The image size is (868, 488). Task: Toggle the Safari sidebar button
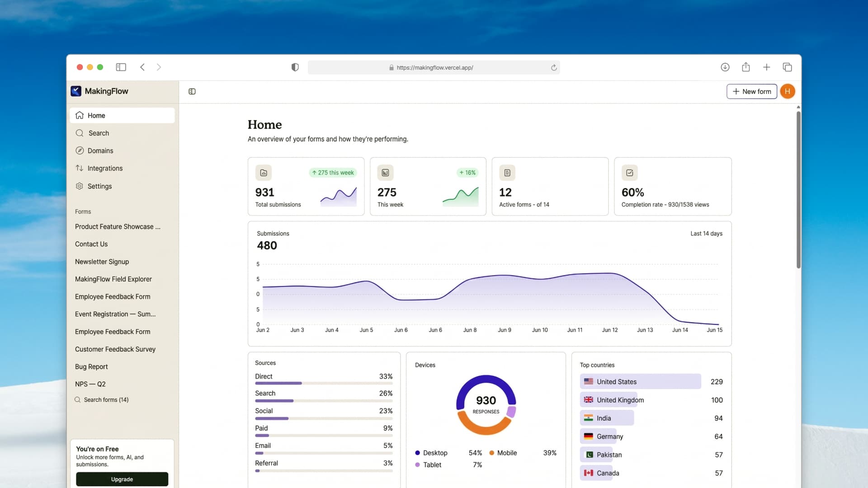[121, 67]
